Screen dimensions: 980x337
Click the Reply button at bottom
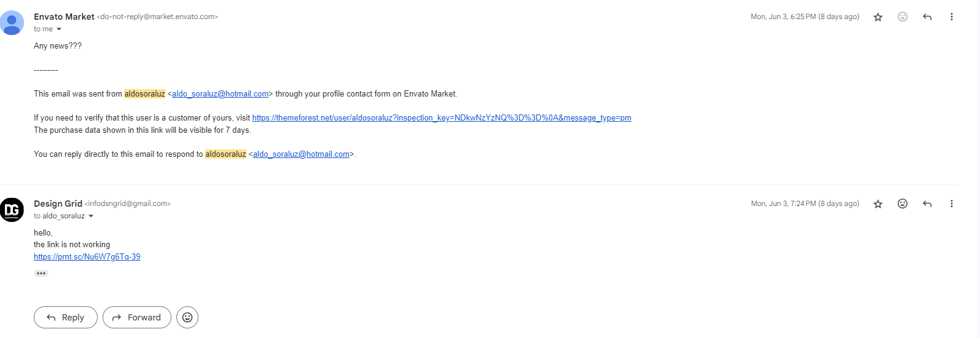coord(66,317)
